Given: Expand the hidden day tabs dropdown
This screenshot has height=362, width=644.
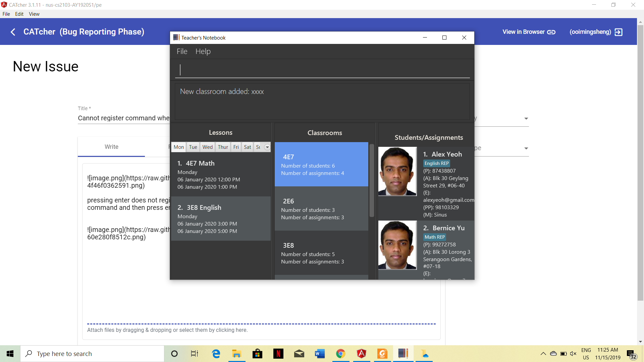Looking at the screenshot, I should 267,147.
